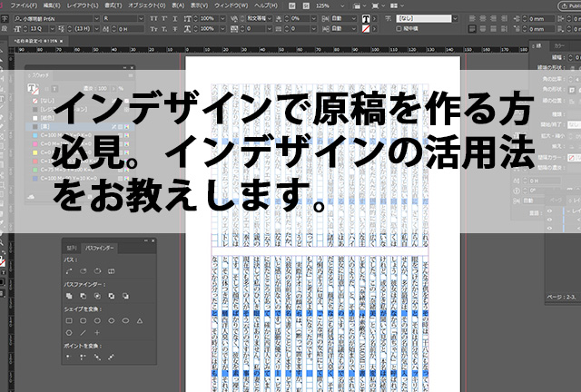Click the Close Path icon
Image resolution: width=581 pixels, height=392 pixels.
coord(97,271)
